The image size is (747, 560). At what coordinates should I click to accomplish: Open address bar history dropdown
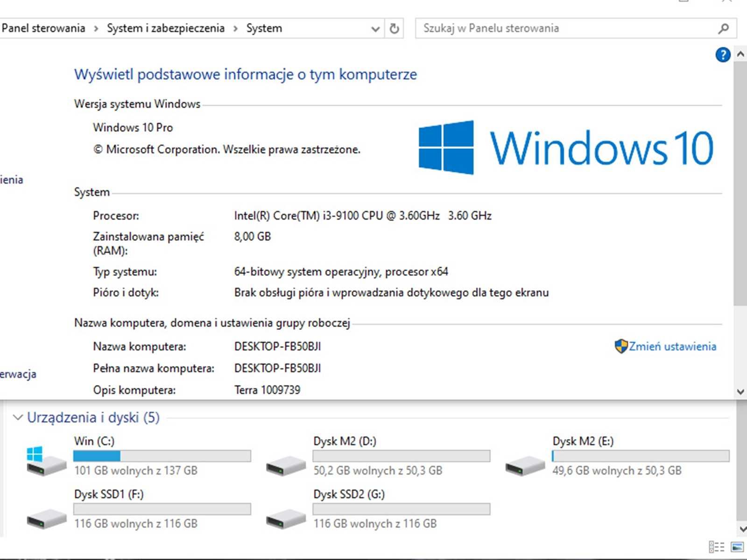375,29
